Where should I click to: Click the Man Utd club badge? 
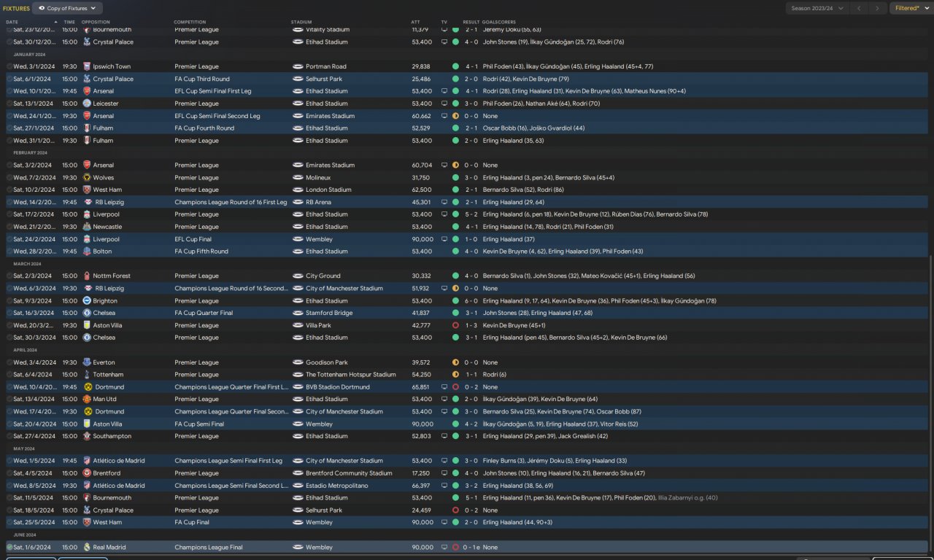coord(87,400)
